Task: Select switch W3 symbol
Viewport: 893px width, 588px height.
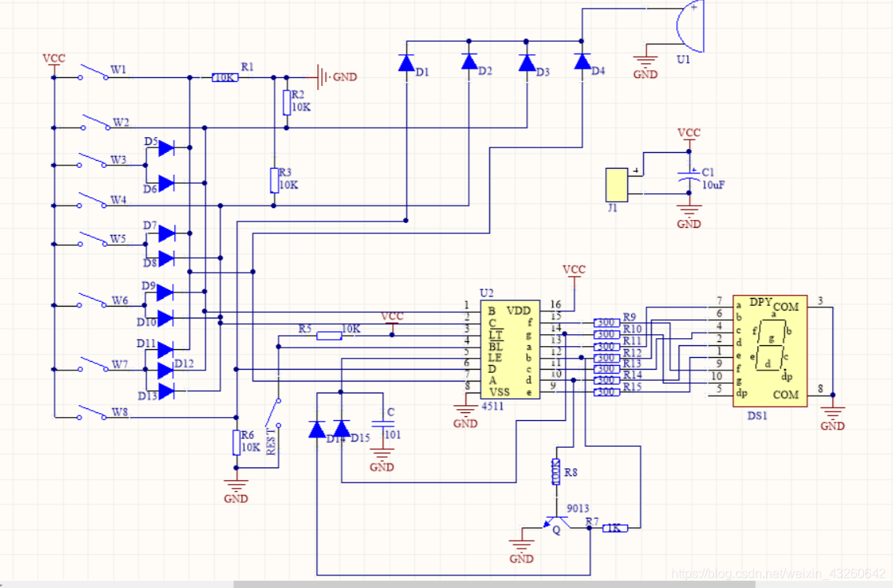Action: (92, 161)
